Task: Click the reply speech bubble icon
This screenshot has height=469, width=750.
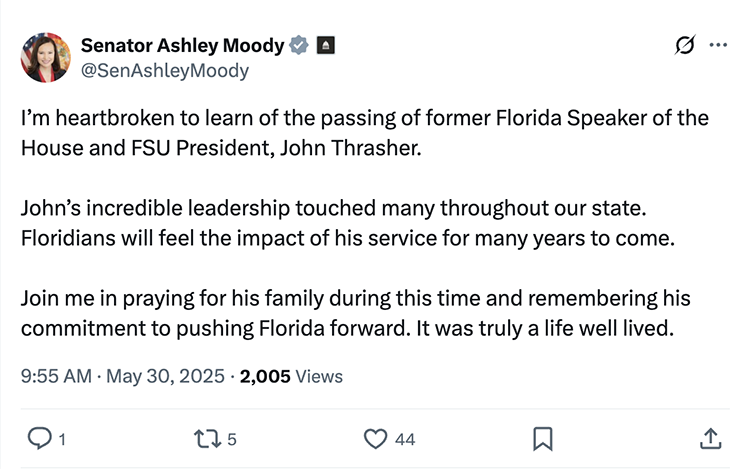Action: coord(37,438)
